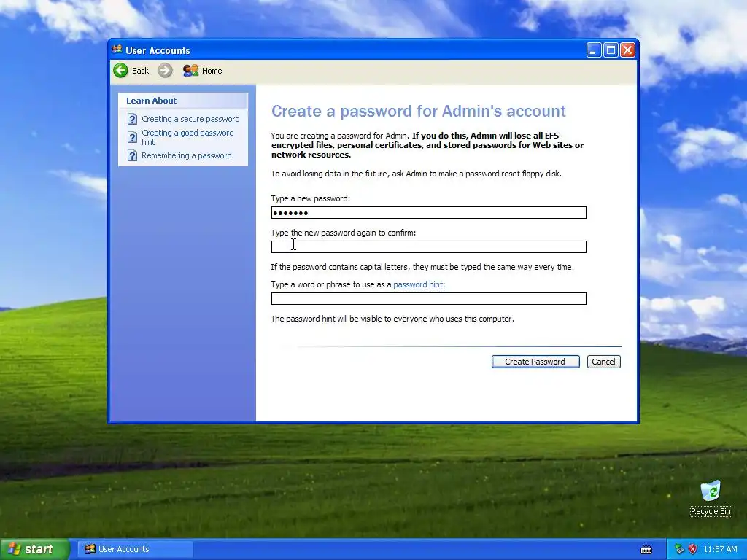Click help icon beside Remembering a password
Image resolution: width=747 pixels, height=560 pixels.
point(133,156)
